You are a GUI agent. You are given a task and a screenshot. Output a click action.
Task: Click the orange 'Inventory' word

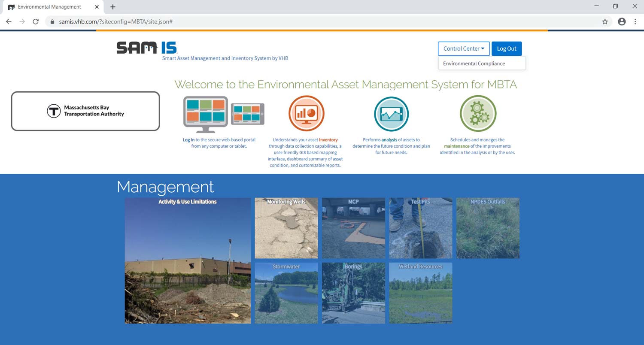[x=328, y=140]
